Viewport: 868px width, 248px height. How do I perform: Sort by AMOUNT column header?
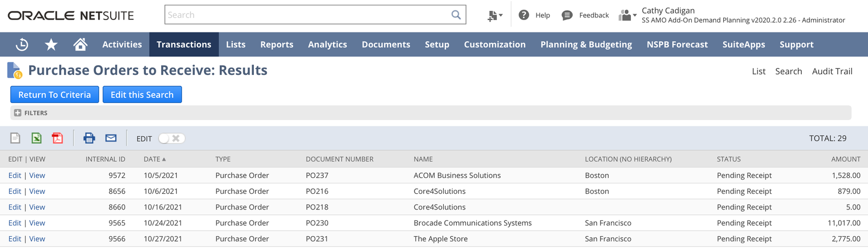coord(846,159)
